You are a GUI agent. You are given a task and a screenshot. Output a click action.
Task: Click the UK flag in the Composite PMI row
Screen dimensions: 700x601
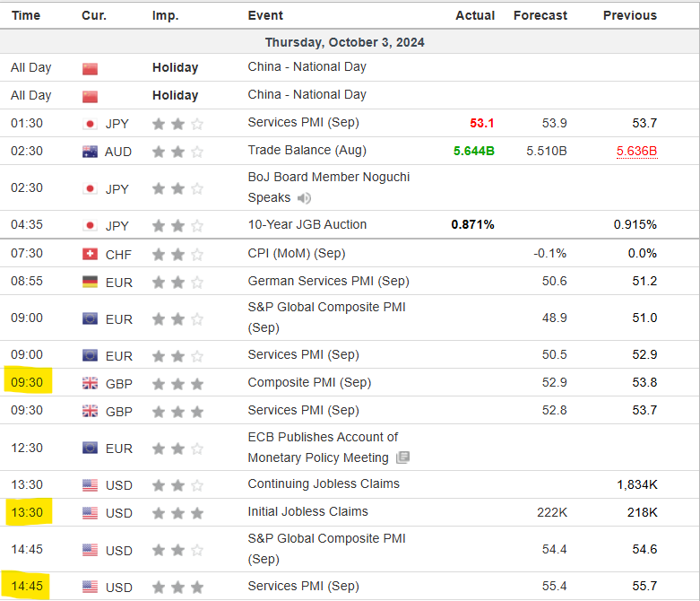[x=90, y=383]
